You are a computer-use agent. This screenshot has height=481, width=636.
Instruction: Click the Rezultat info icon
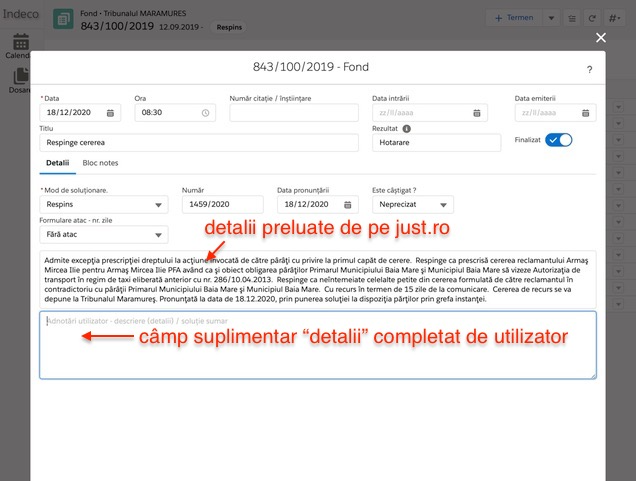408,128
